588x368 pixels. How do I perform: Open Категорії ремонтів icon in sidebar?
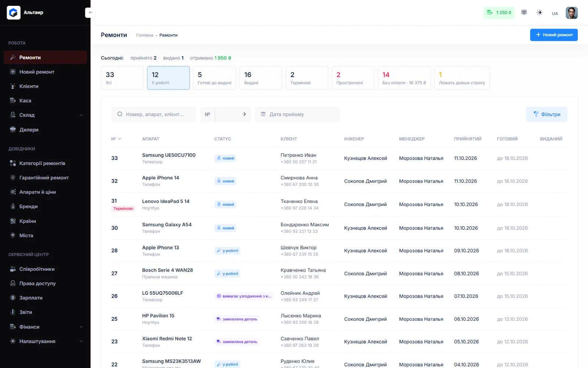coord(13,163)
